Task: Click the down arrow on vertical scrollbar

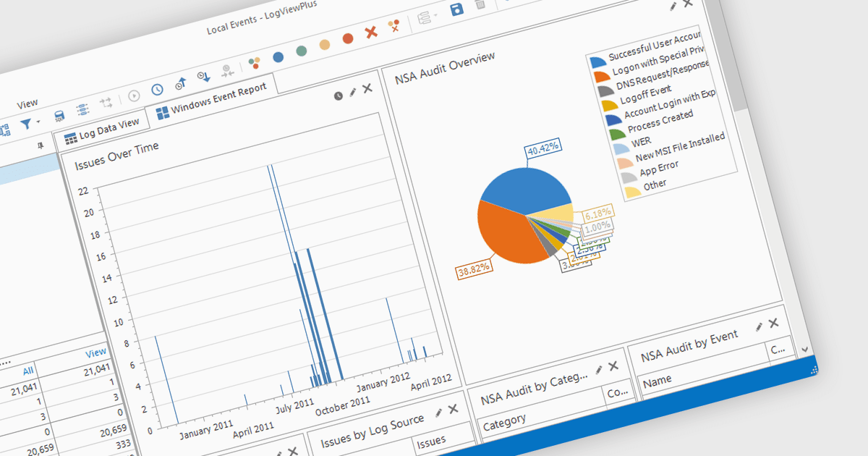Action: [x=806, y=350]
